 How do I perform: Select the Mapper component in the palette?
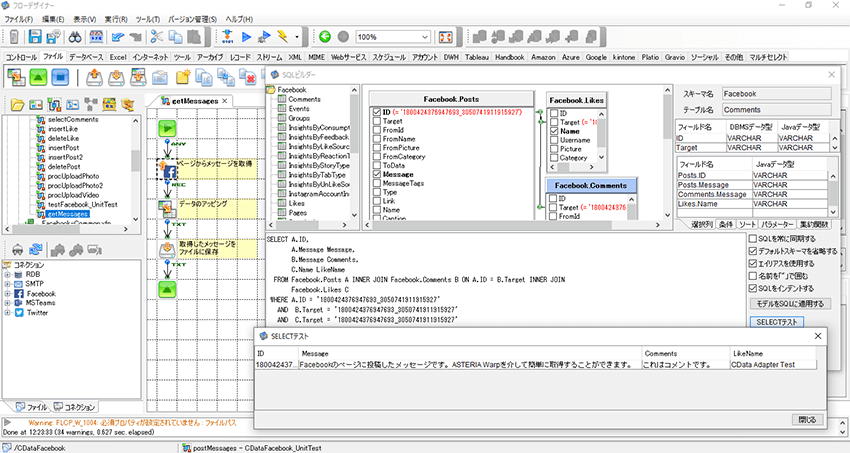16,77
